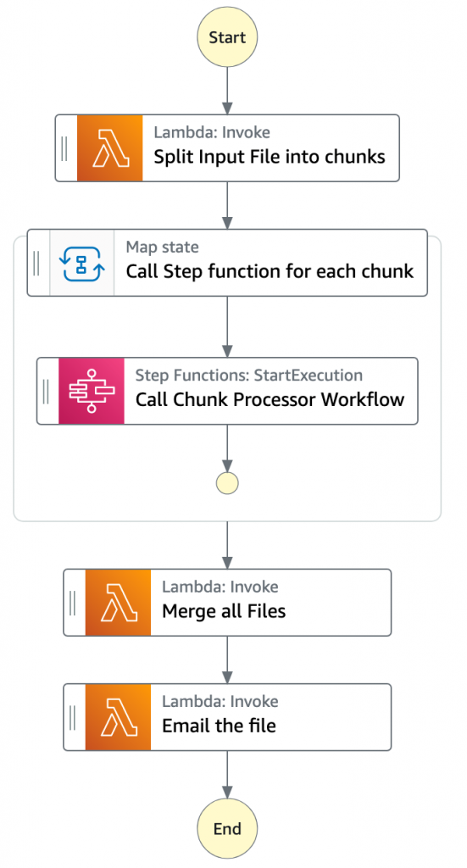Viewport: 467px width, 868px height.
Task: Click the Step Functions StartExecution pink icon
Action: tap(92, 391)
